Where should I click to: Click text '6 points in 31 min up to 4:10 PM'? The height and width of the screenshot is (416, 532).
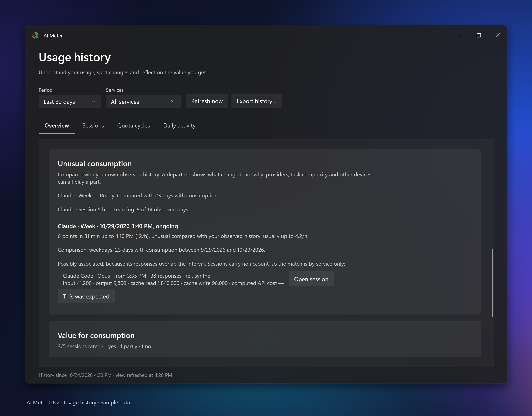(x=183, y=236)
